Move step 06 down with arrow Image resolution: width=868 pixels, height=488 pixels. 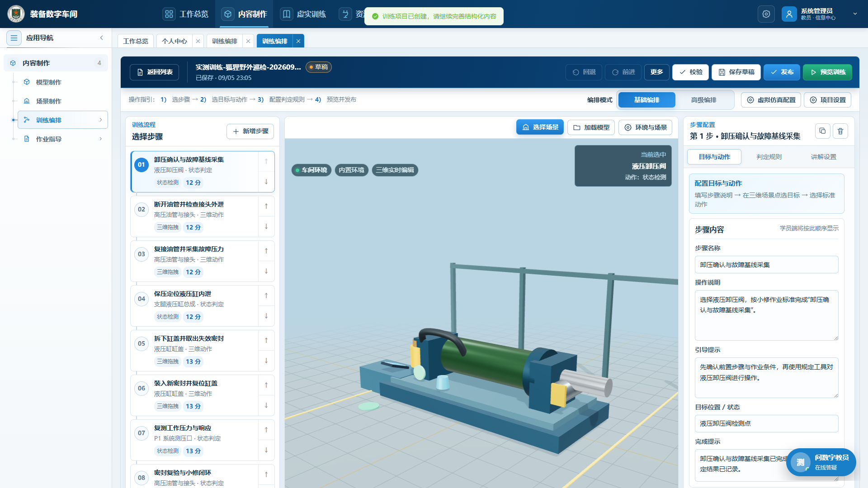pyautogui.click(x=266, y=405)
